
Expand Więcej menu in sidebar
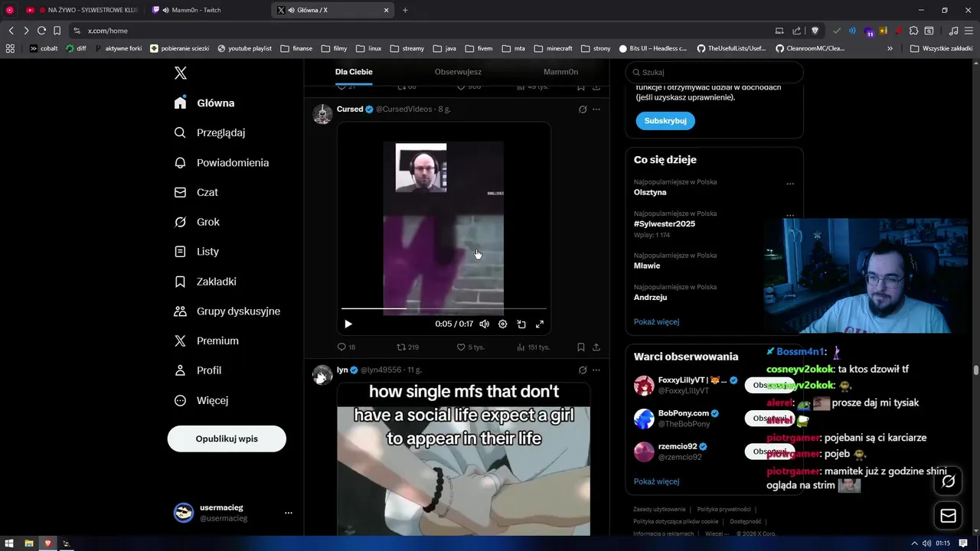pyautogui.click(x=201, y=400)
